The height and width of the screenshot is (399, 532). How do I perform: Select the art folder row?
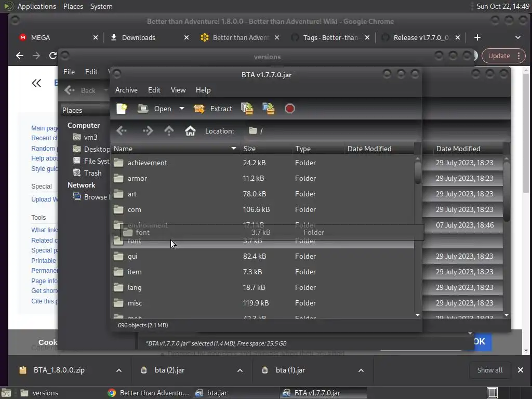coord(262,194)
